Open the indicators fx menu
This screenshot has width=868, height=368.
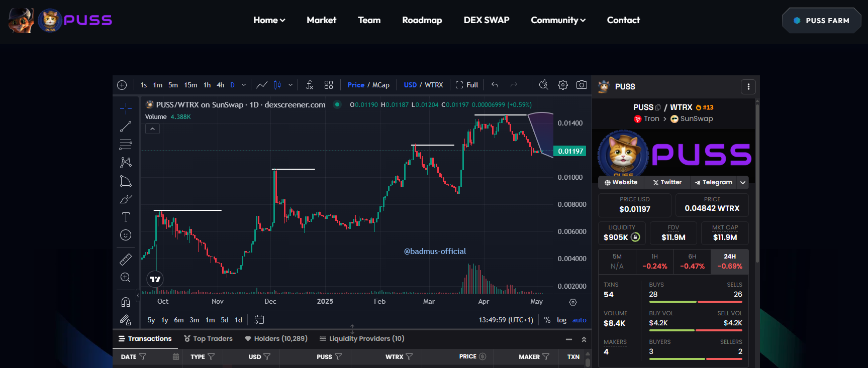(x=310, y=85)
